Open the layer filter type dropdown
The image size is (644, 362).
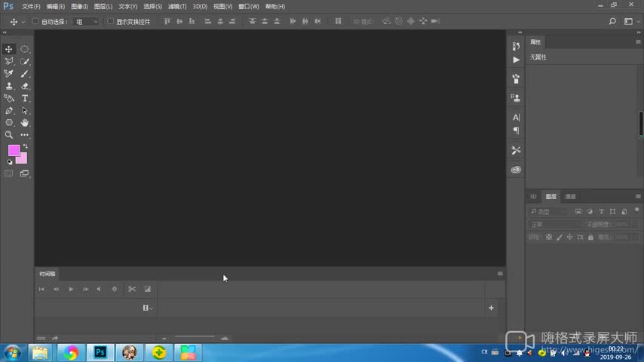pos(549,212)
